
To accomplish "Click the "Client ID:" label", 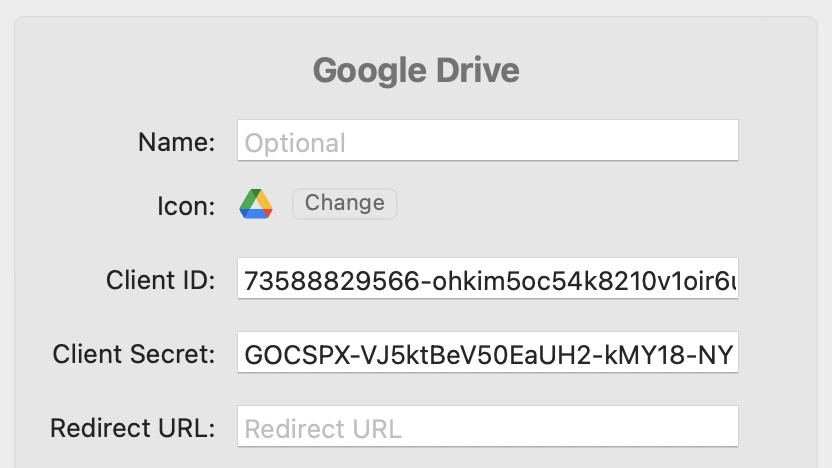I will (x=160, y=281).
